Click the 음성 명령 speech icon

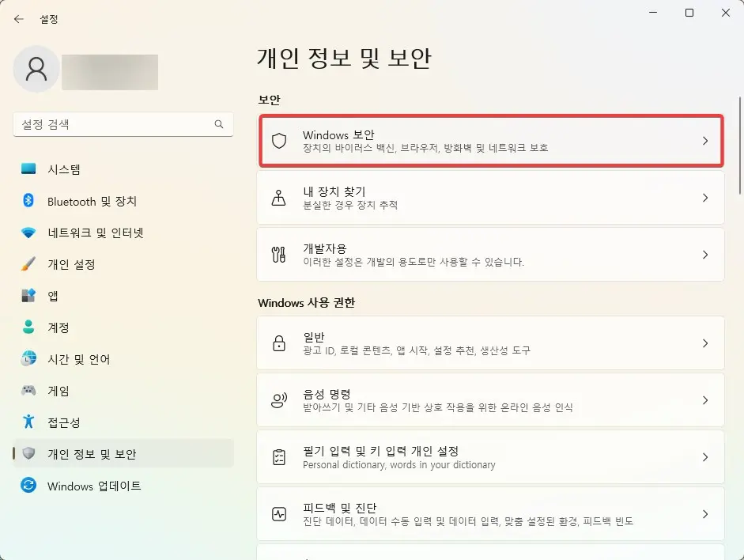click(279, 400)
